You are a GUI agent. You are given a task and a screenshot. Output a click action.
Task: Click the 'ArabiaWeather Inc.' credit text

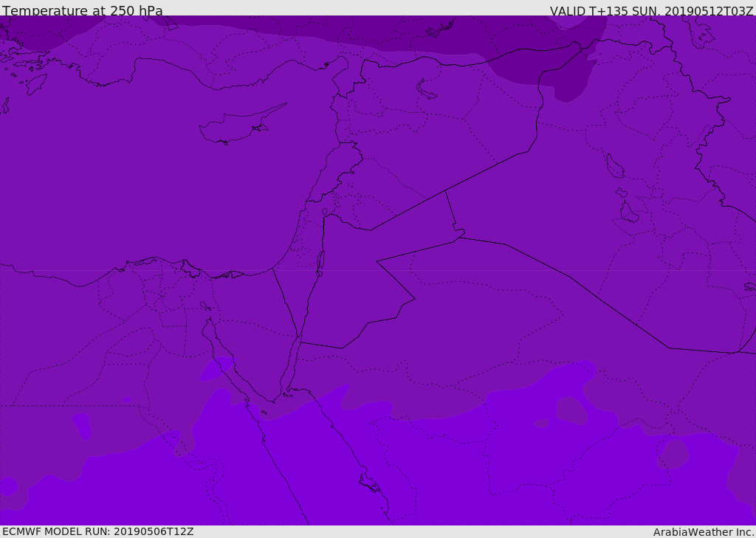[x=704, y=532]
